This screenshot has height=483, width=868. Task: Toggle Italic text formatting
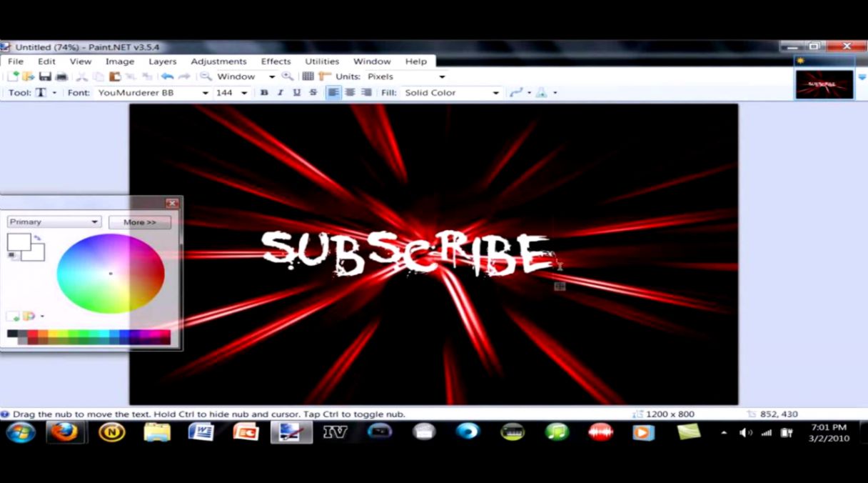pyautogui.click(x=280, y=93)
